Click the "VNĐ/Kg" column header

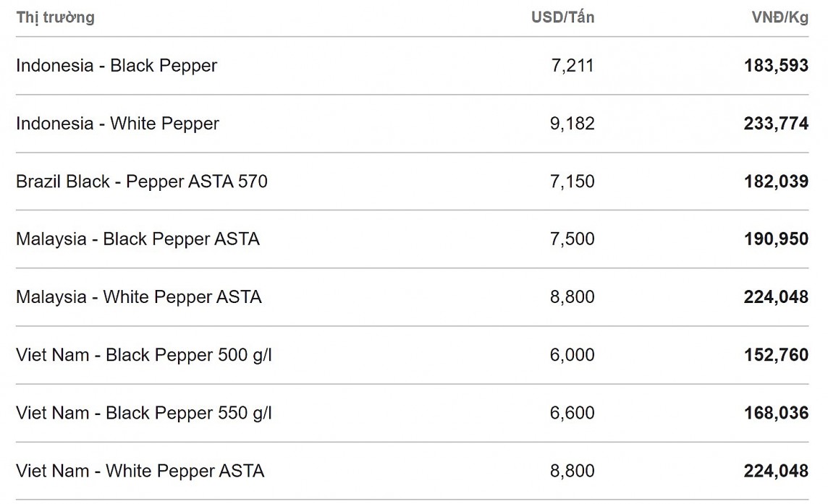[x=780, y=17]
